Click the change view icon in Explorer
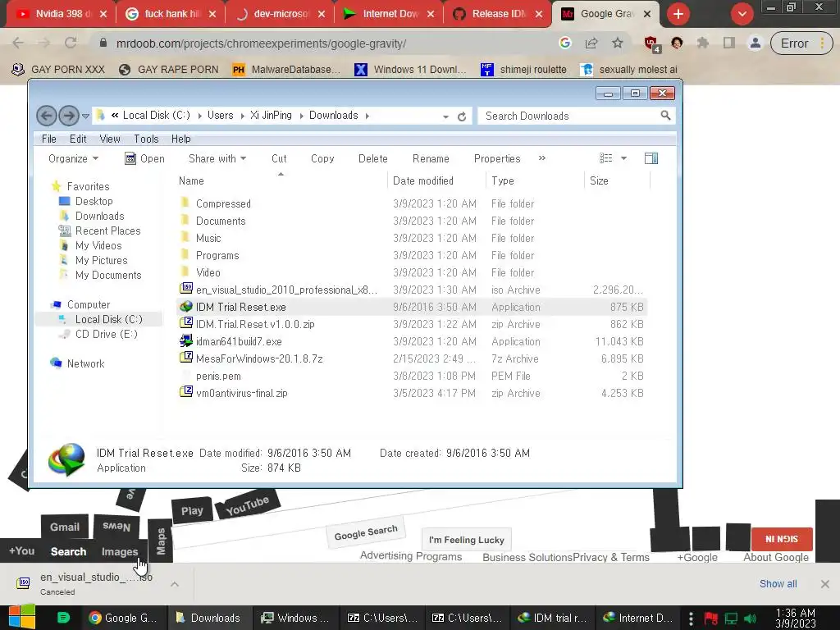This screenshot has width=840, height=630. [x=606, y=158]
